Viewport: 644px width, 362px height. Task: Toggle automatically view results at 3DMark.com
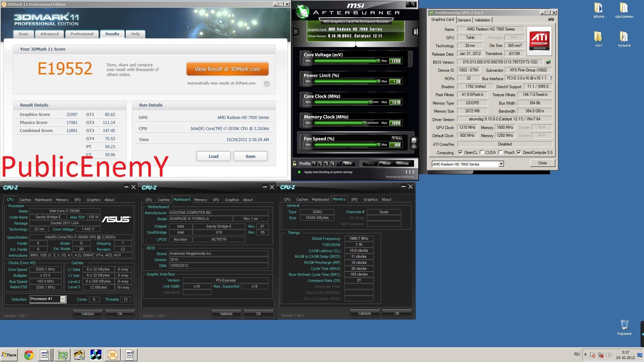tap(267, 84)
